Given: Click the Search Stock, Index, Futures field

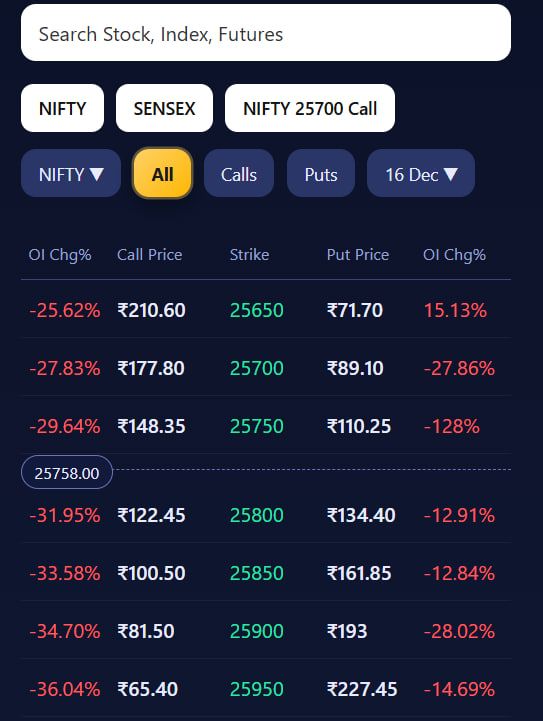Looking at the screenshot, I should click(x=266, y=33).
